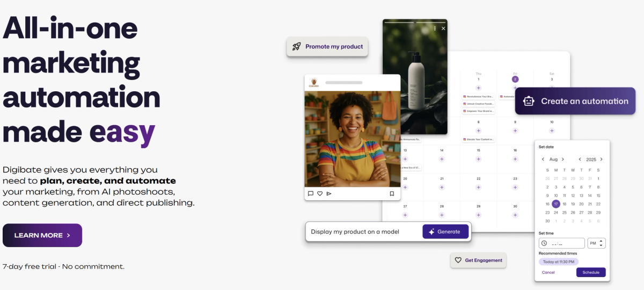Click the Schedule button in the date picker
This screenshot has height=290, width=644.
point(591,272)
